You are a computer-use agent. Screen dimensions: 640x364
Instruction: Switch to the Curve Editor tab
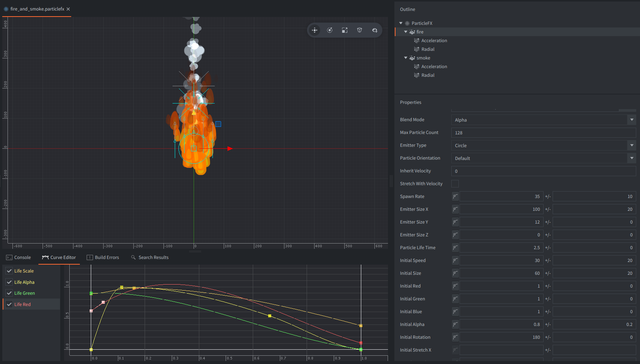[x=59, y=257]
